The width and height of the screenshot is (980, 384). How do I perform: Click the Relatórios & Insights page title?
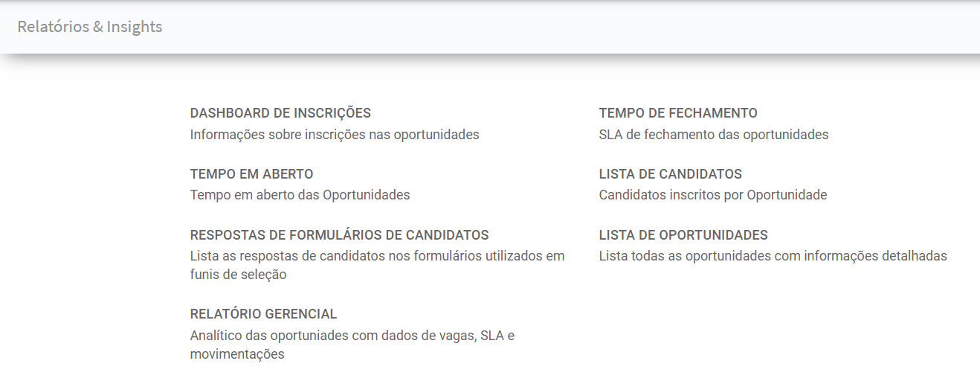coord(90,27)
